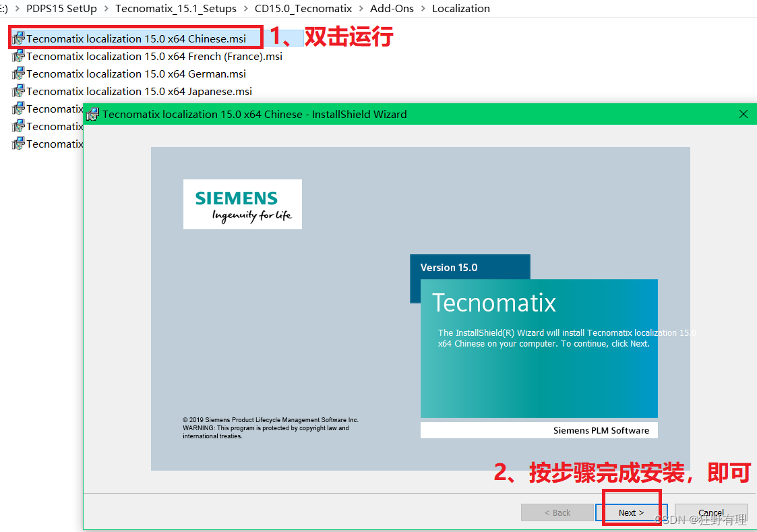Screen dimensions: 757x532
Task: Click the installer icon of the last file row
Action: pos(18,144)
